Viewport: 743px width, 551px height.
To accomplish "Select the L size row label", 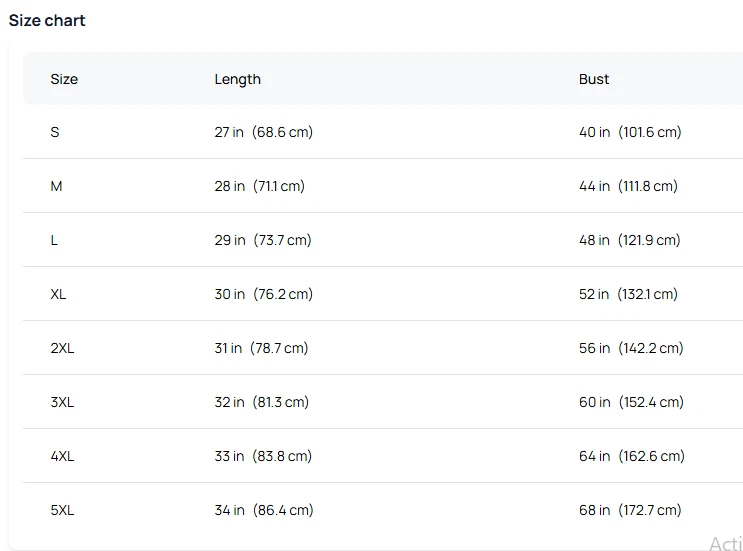I will (x=54, y=240).
